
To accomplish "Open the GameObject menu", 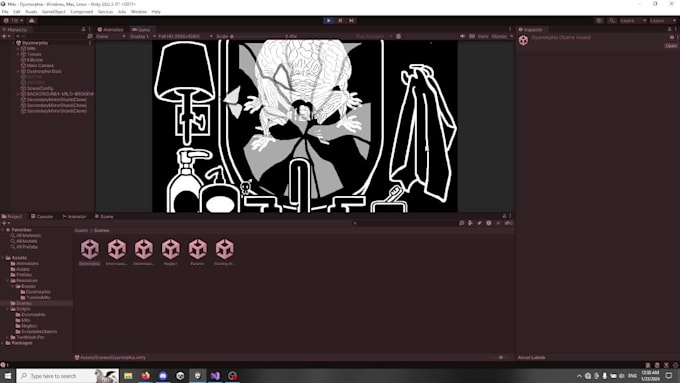I will pos(54,12).
